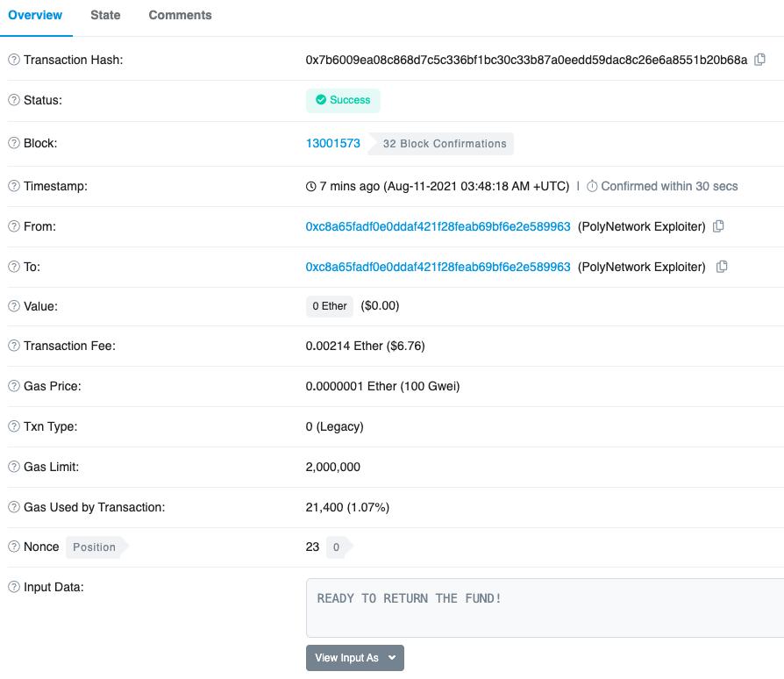Viewport: 784px width, 679px height.
Task: Copy the From address
Action: click(718, 226)
